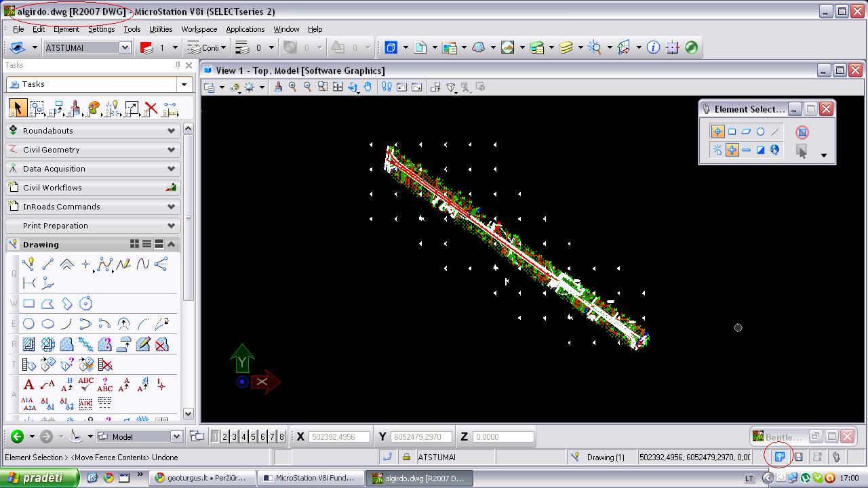Select the Place Ellipse tool
Viewport: 868px width, 488px height.
(x=47, y=324)
